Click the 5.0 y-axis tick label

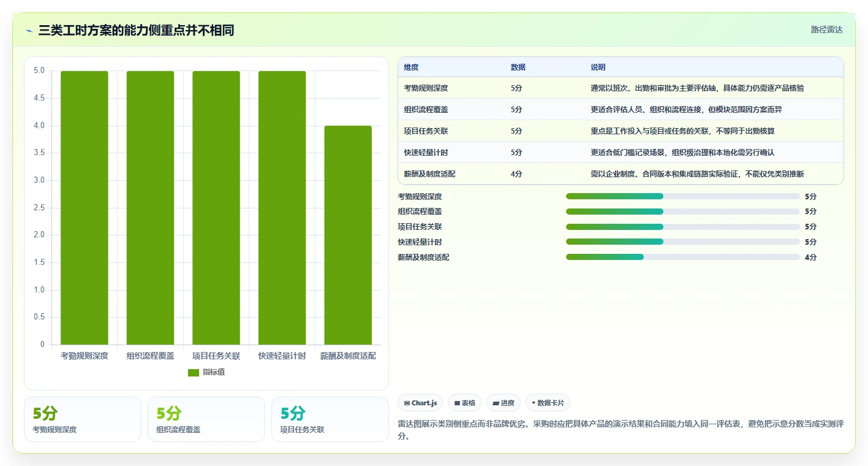[39, 71]
